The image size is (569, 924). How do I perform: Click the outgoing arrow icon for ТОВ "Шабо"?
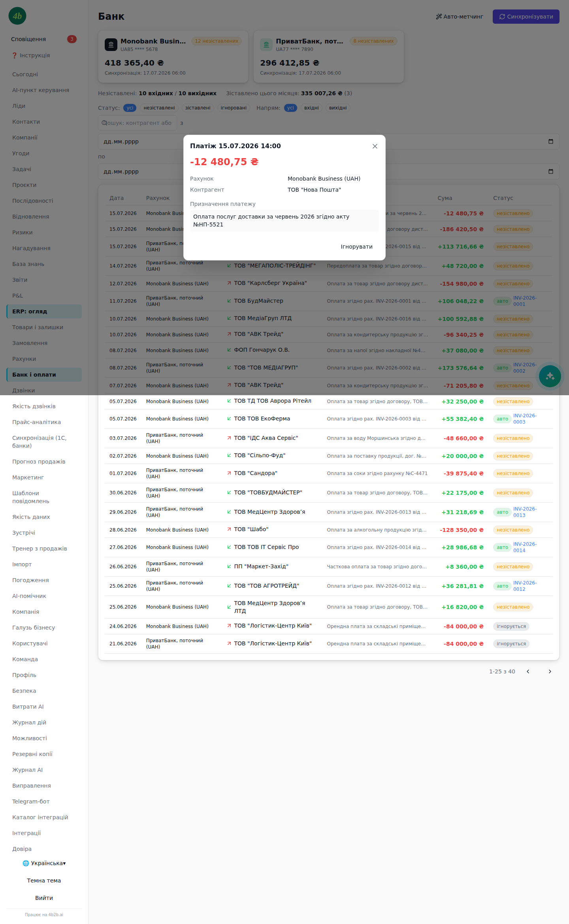[229, 530]
